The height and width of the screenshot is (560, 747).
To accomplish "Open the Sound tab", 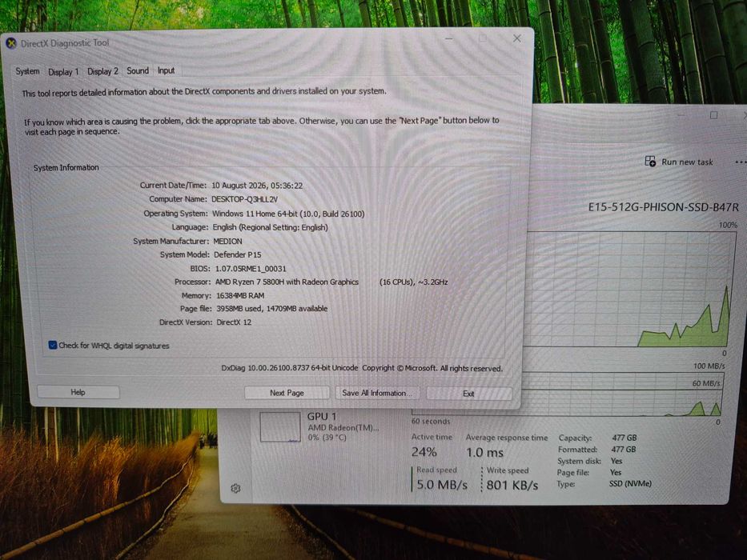I will [138, 71].
